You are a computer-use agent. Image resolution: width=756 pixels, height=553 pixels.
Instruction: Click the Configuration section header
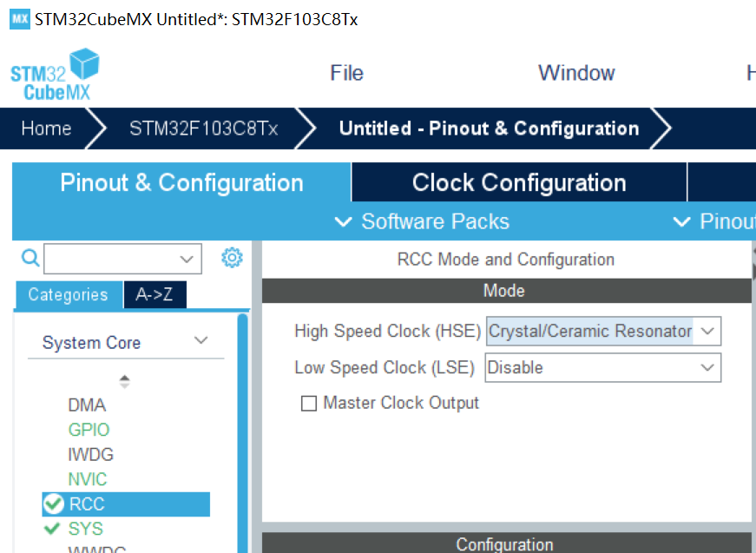point(506,543)
